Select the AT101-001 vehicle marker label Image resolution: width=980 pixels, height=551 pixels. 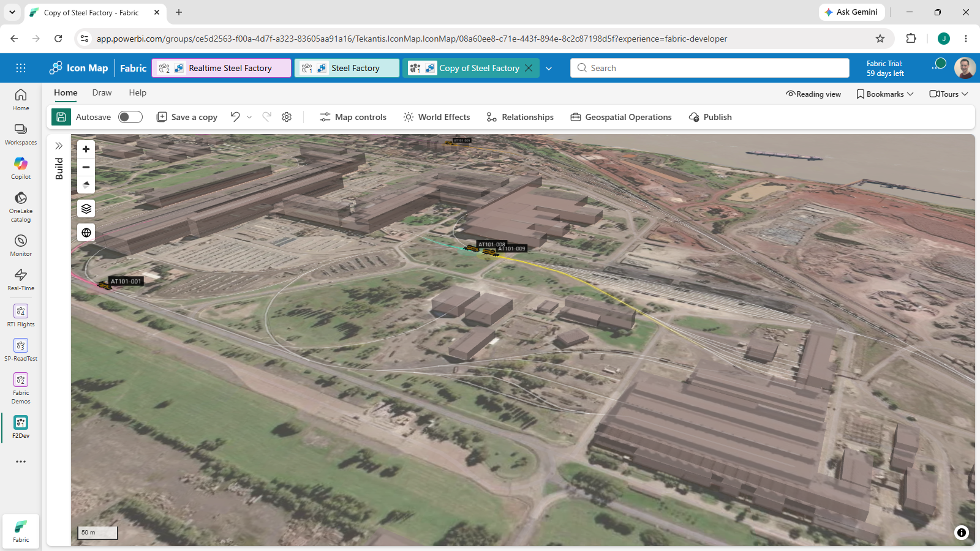(126, 282)
